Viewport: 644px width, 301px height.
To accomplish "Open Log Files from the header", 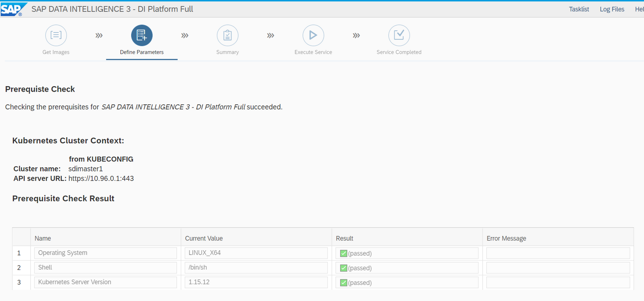I will point(612,9).
